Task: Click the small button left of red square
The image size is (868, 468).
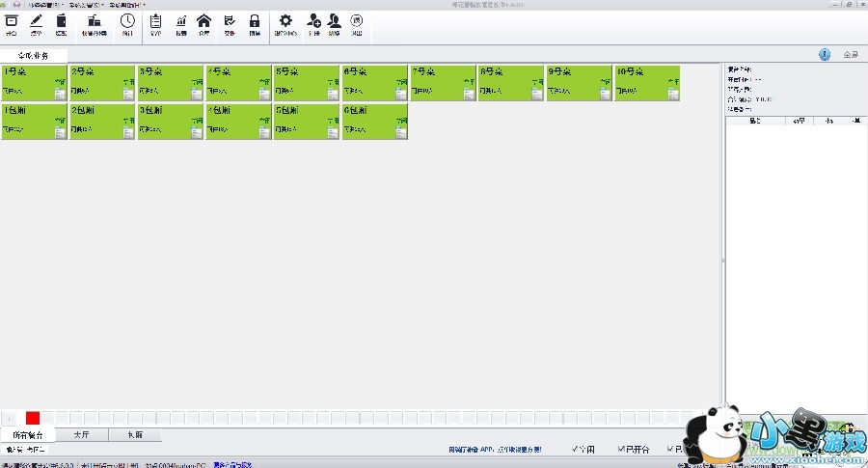Action: coord(9,418)
